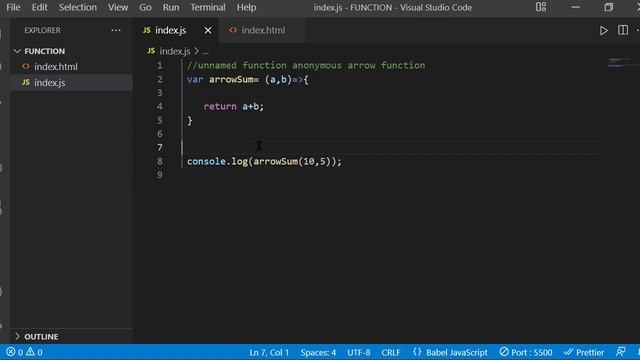Image resolution: width=640 pixels, height=360 pixels.
Task: Click the breadcrumb ellipsis after index.js
Action: 205,51
